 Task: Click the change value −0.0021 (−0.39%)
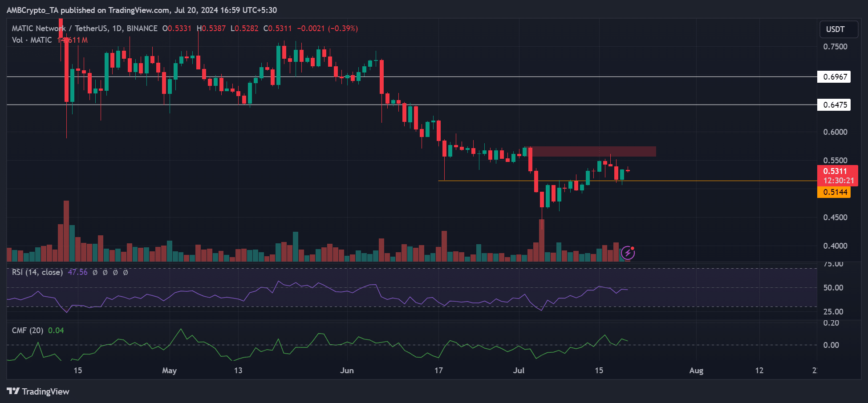[327, 28]
